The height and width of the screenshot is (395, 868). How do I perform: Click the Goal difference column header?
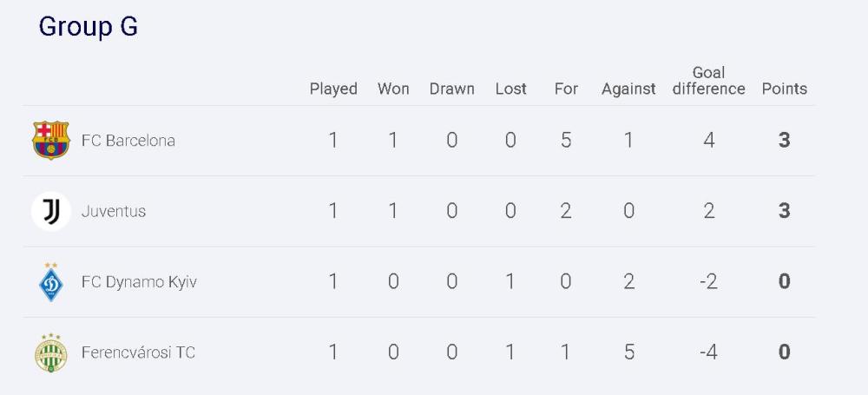708,81
